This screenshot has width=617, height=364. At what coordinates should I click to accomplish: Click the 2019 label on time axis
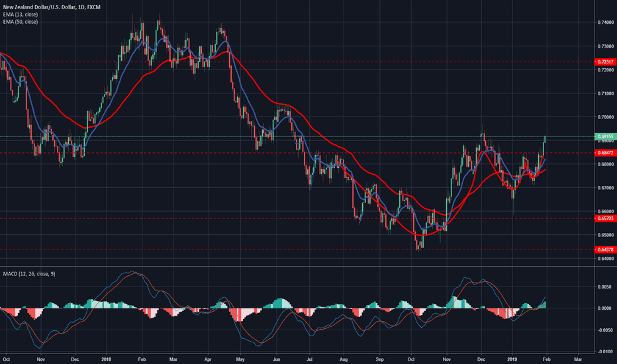pos(512,359)
